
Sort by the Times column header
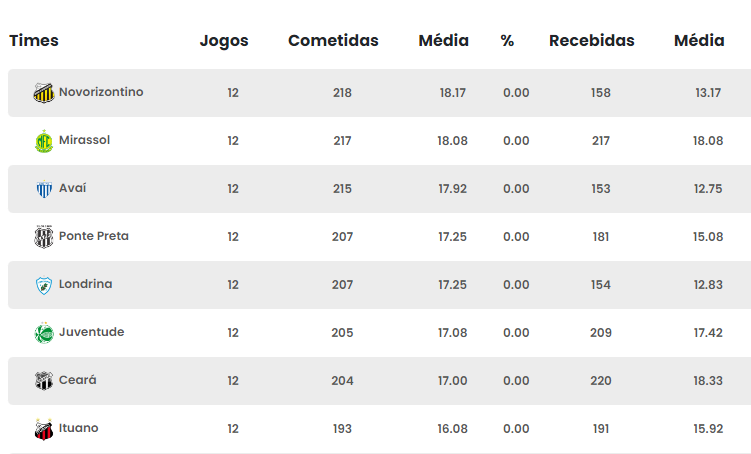pos(34,41)
